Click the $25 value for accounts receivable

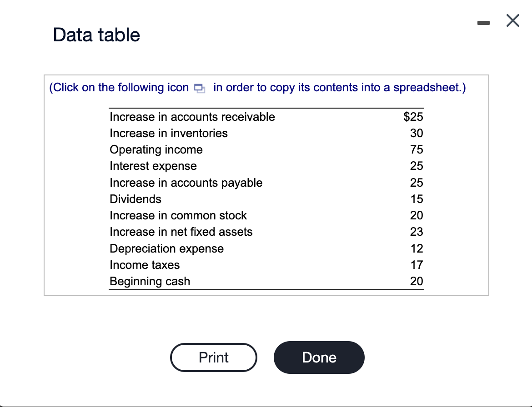413,117
